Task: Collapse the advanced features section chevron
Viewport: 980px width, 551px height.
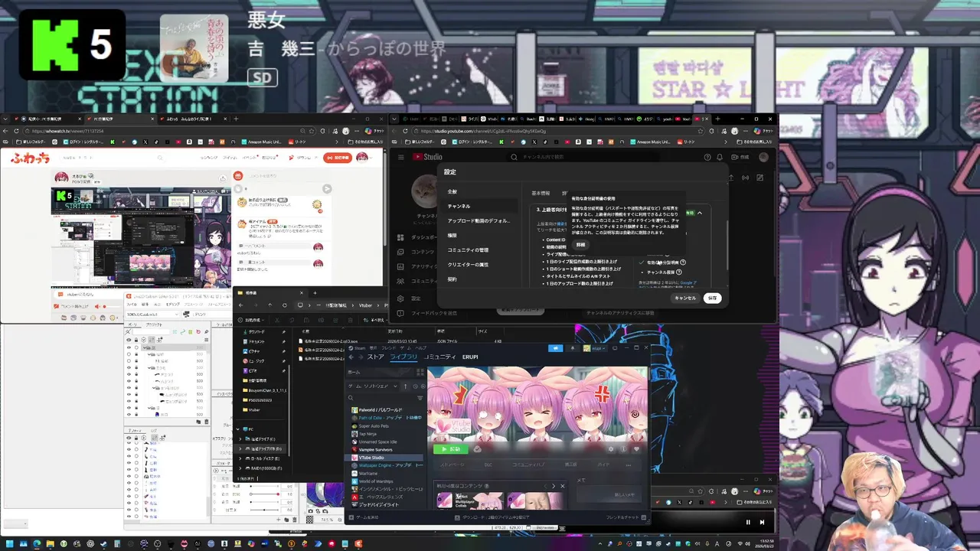Action: (700, 213)
